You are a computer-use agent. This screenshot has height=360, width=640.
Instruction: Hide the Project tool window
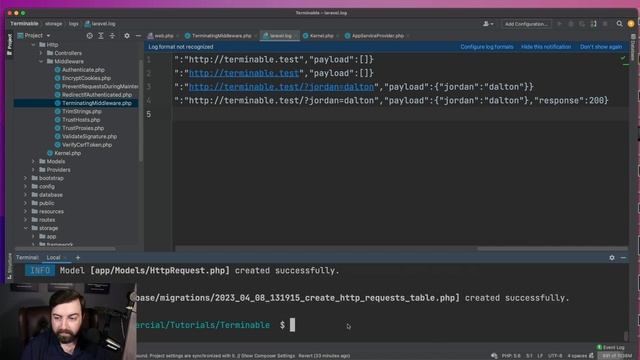coord(138,36)
